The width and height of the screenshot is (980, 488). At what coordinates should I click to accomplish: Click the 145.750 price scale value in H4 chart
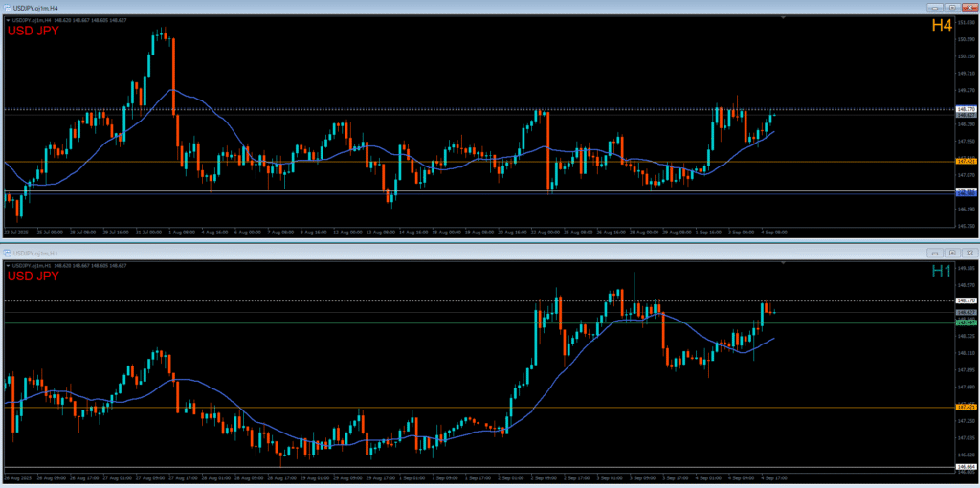966,226
